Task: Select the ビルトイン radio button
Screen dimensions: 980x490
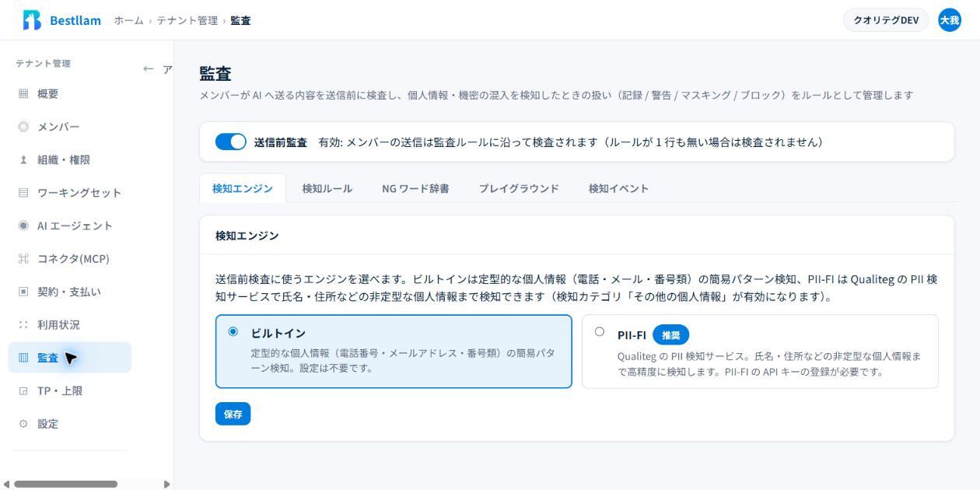Action: point(233,331)
